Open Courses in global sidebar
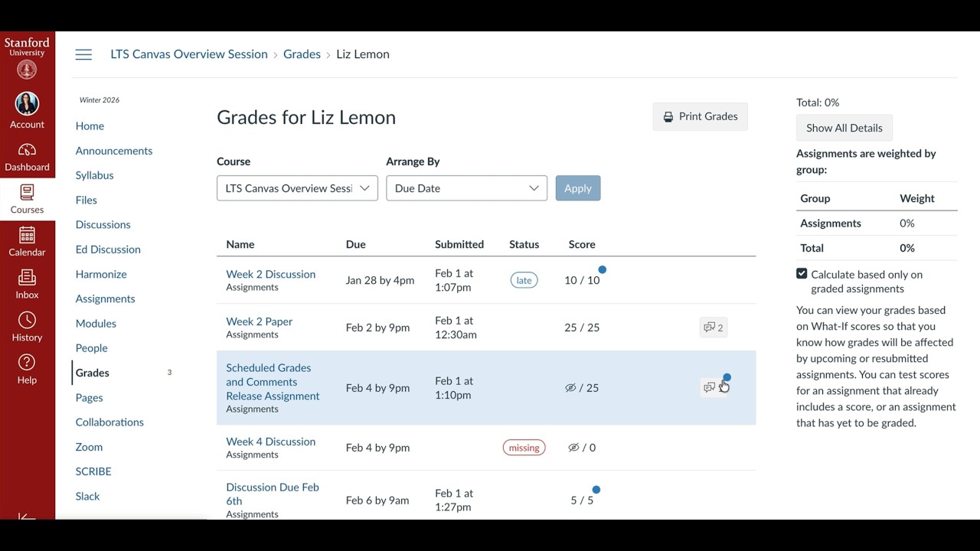 tap(27, 199)
